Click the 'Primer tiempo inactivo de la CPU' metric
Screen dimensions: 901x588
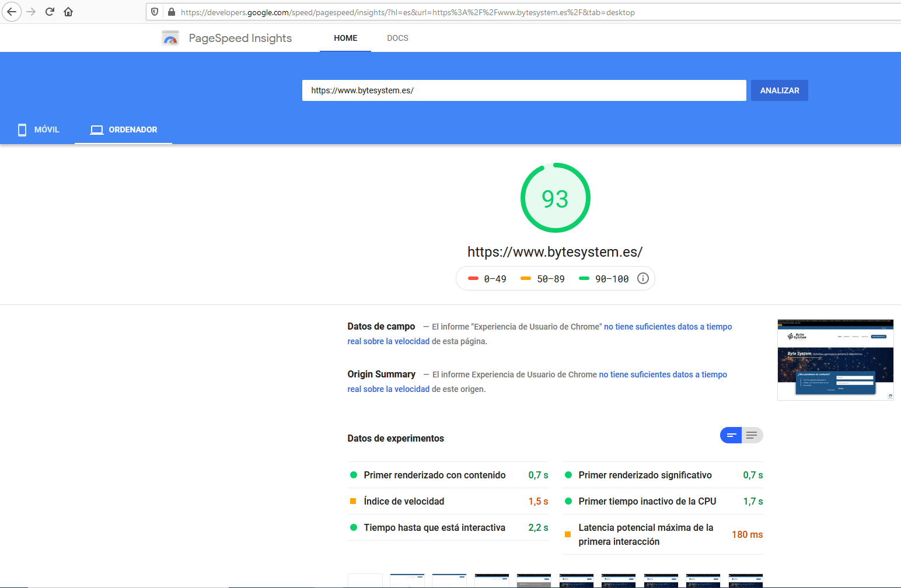click(x=663, y=501)
